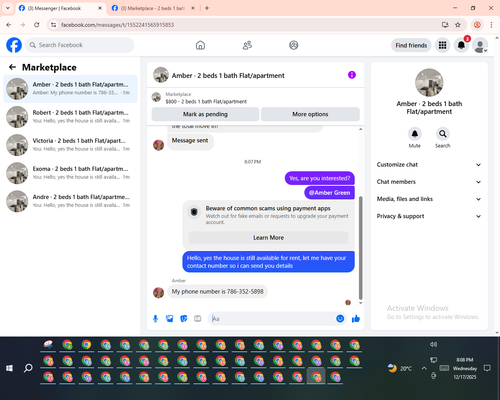Open the weather widget showing 20°C

click(399, 368)
